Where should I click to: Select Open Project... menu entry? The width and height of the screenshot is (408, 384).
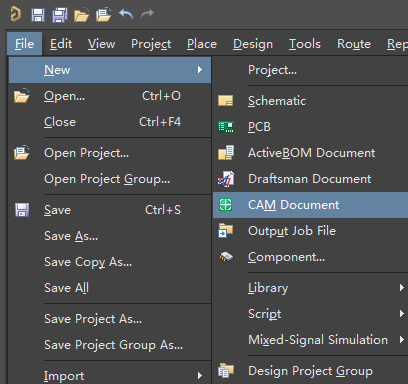110,153
